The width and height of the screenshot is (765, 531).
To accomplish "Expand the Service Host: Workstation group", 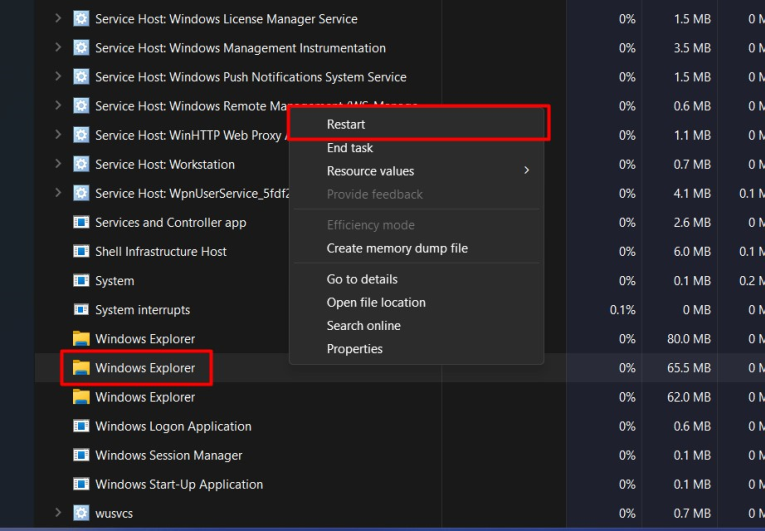I will pyautogui.click(x=57, y=164).
